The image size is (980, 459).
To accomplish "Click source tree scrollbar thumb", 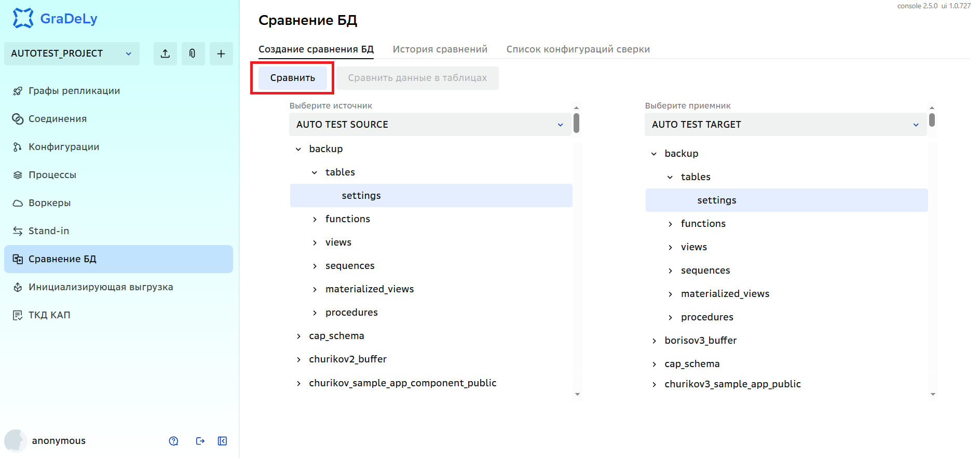I will click(x=577, y=123).
